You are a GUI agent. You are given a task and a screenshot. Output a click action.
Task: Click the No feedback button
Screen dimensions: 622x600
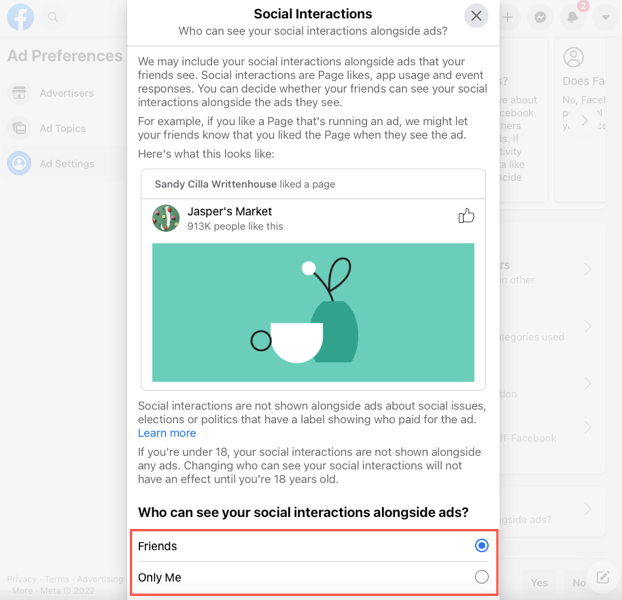(578, 582)
